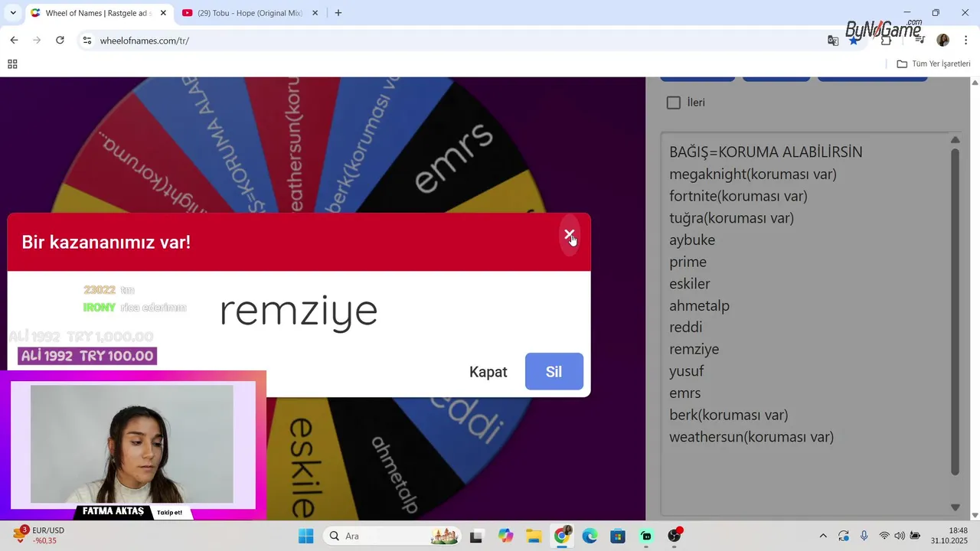
Task: Click the 'weathersun(koruması var)' list entry
Action: [751, 437]
